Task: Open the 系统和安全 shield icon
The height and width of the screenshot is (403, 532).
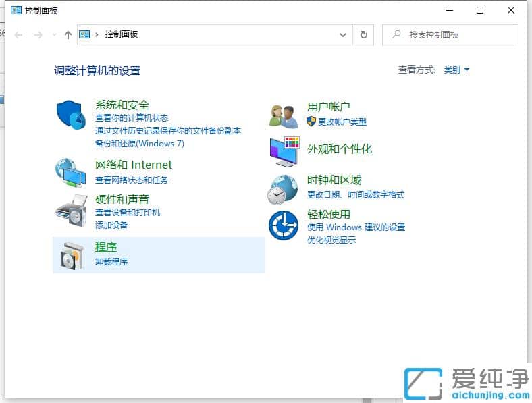Action: 71,115
